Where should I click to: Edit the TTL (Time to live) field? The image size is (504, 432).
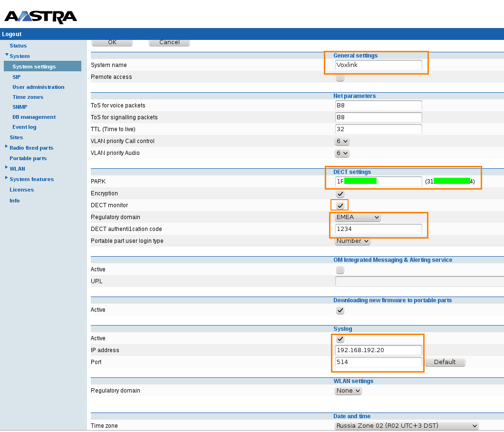[x=378, y=129]
